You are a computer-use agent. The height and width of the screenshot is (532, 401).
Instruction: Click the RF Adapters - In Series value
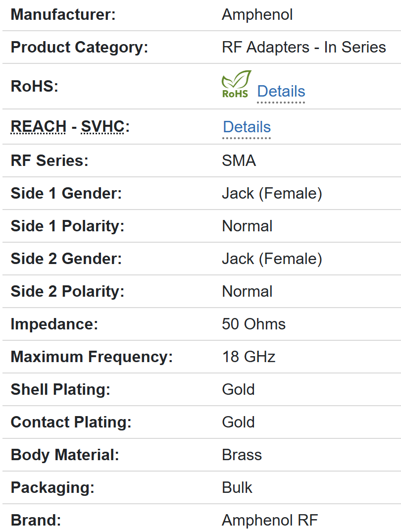[x=303, y=48]
